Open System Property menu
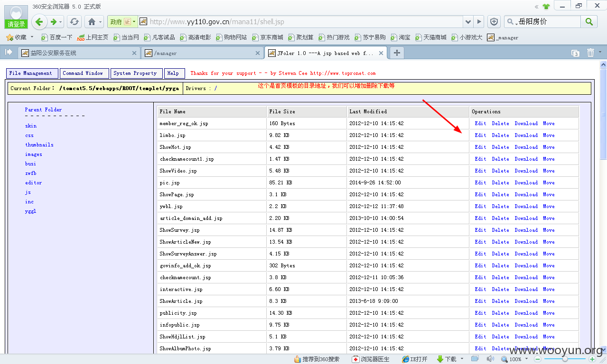This screenshot has height=364, width=607. point(137,73)
